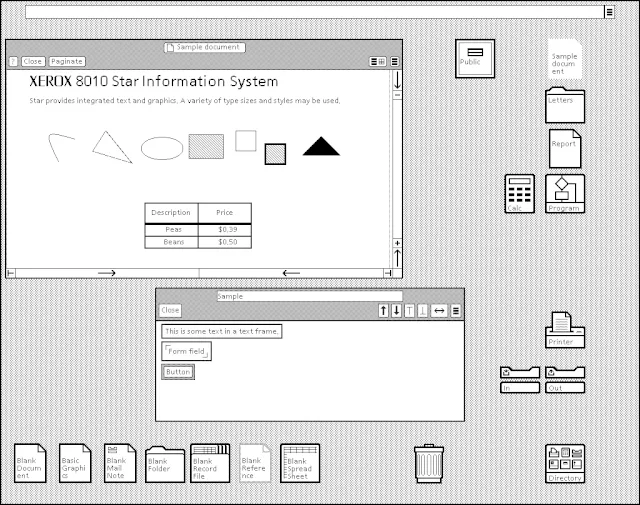Open the Program flowchart icon
The width and height of the screenshot is (640, 505).
pyautogui.click(x=565, y=194)
